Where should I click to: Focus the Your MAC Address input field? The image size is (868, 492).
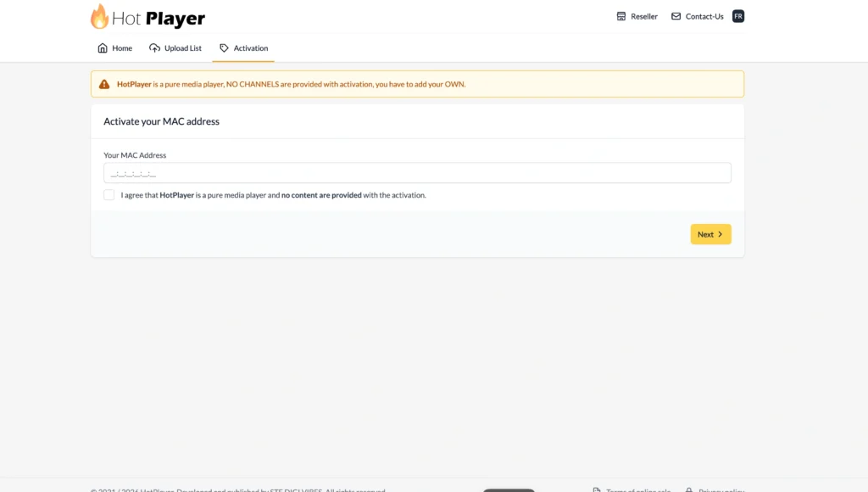pyautogui.click(x=417, y=173)
